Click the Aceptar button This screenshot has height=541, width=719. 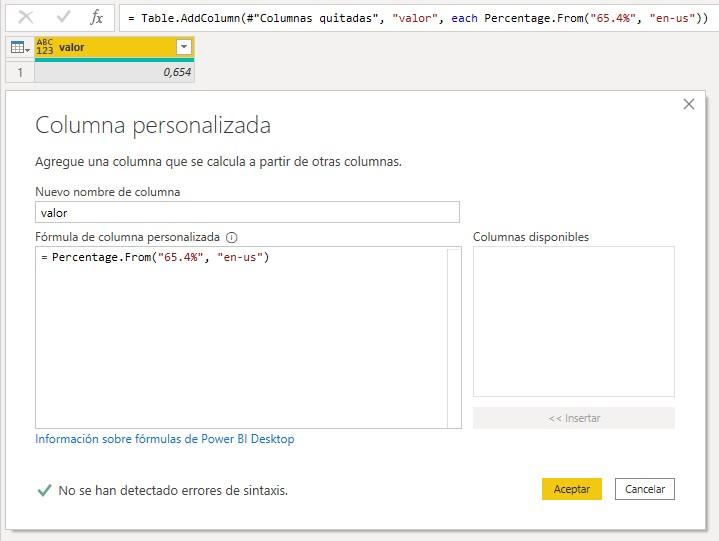(571, 489)
